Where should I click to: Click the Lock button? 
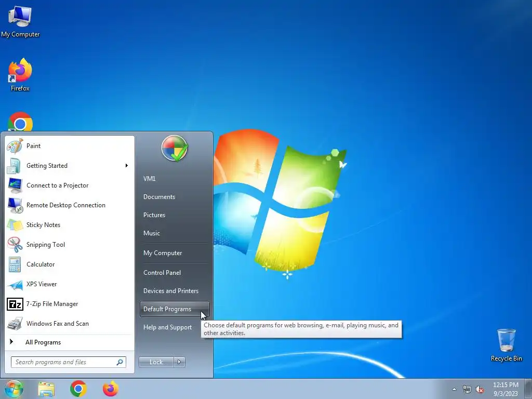[x=156, y=362]
